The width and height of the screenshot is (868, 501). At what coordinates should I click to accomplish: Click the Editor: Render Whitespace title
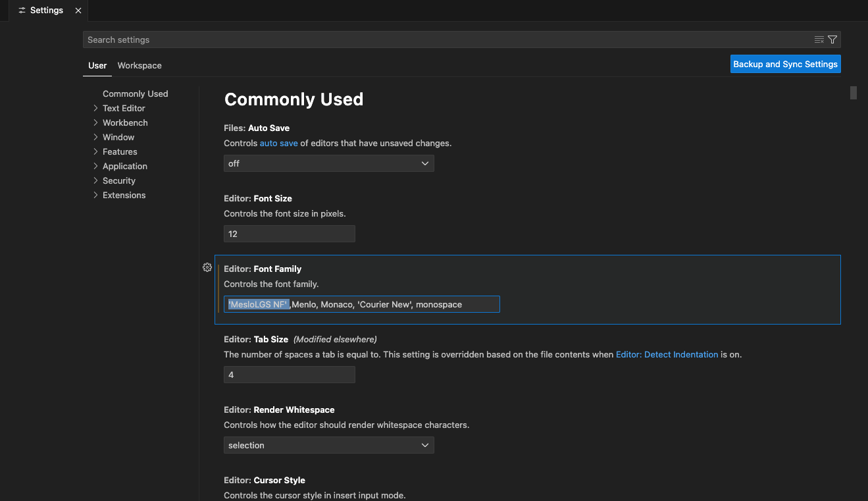point(279,409)
